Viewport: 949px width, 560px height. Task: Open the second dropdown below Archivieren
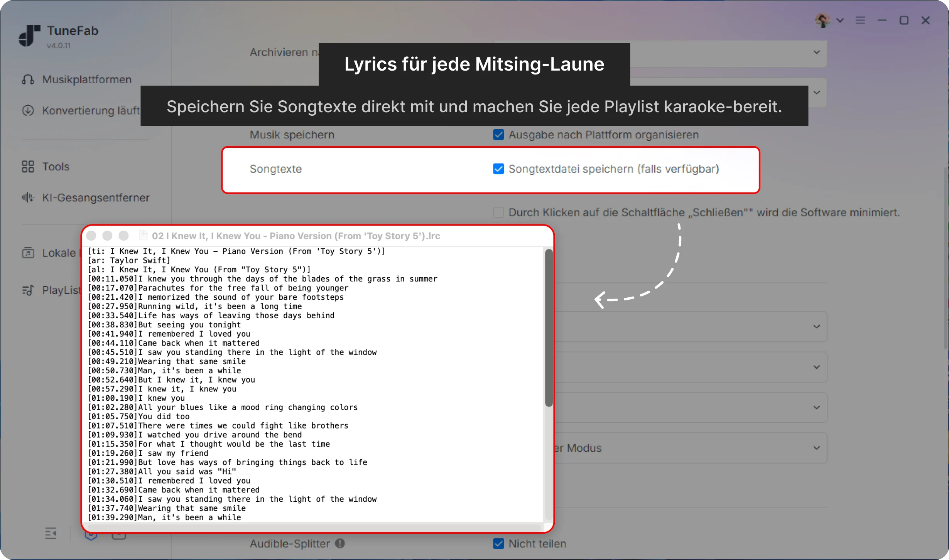(x=817, y=93)
